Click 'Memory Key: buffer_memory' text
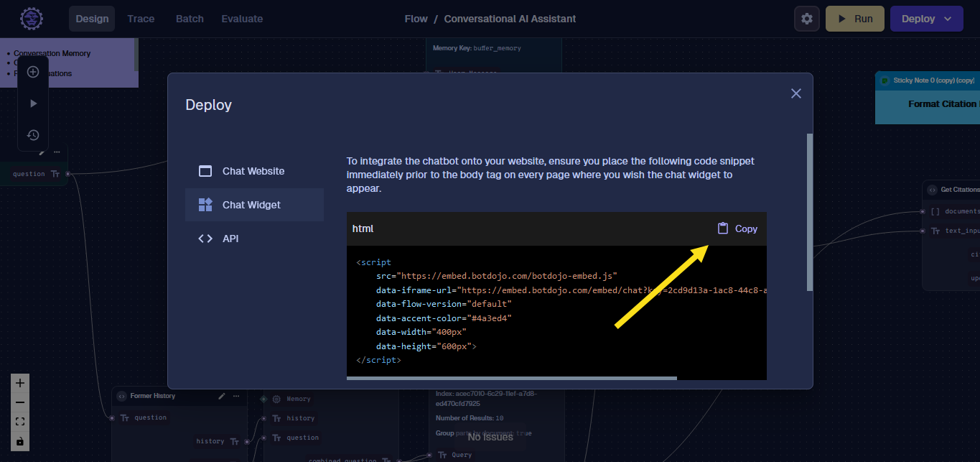This screenshot has width=980, height=462. coord(477,48)
